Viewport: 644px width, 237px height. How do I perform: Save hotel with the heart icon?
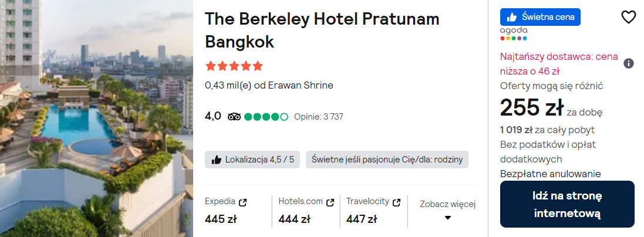[628, 18]
